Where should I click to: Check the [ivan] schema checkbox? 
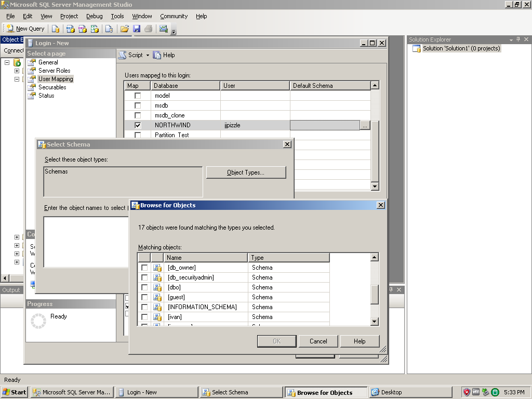click(144, 317)
